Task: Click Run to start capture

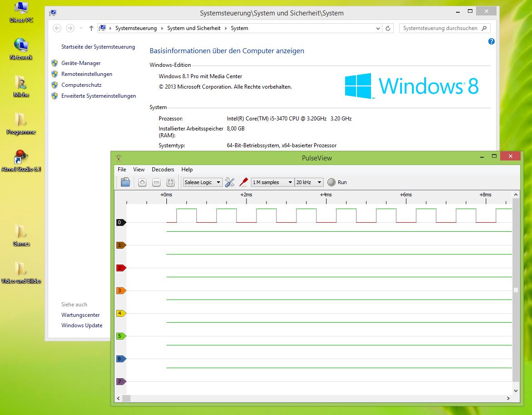Action: coord(337,182)
